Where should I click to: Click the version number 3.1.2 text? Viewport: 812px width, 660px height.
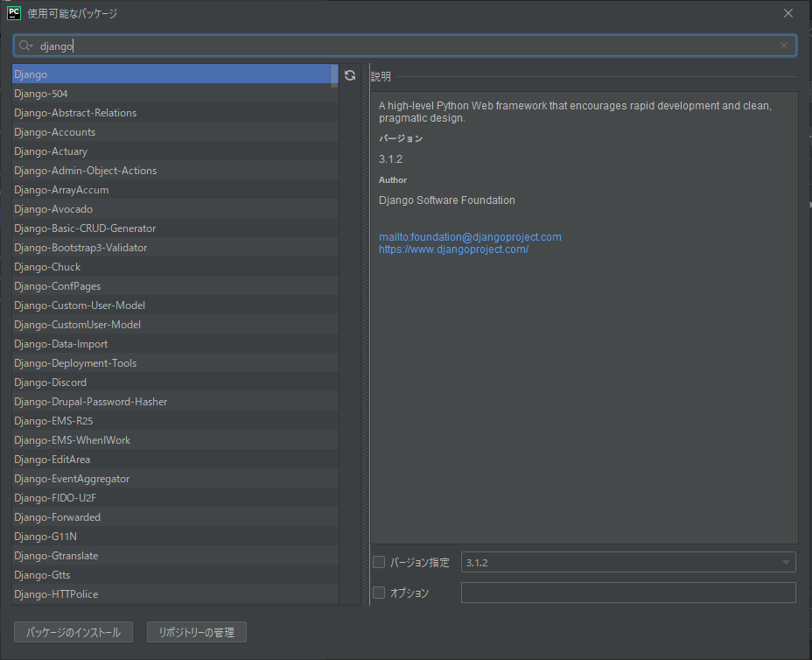[390, 159]
